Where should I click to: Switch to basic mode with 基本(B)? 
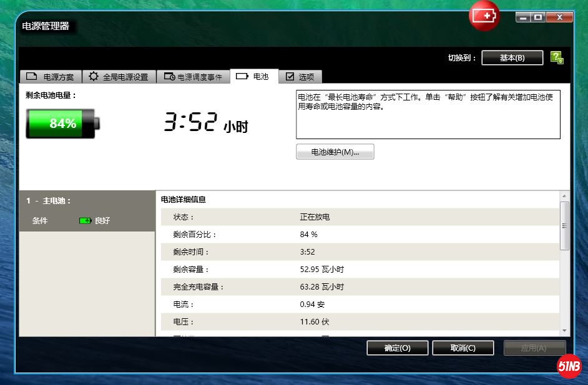(x=512, y=57)
